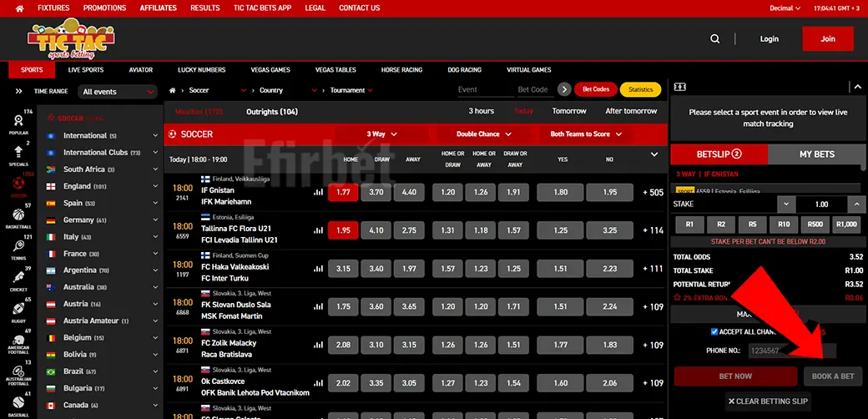Click the breadcrumb home icon
This screenshot has height=419, width=868.
(x=173, y=90)
